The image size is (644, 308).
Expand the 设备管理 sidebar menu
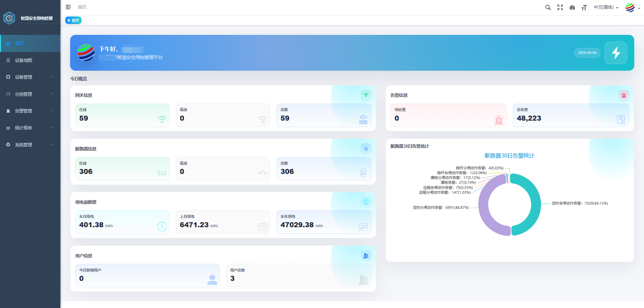[x=30, y=77]
